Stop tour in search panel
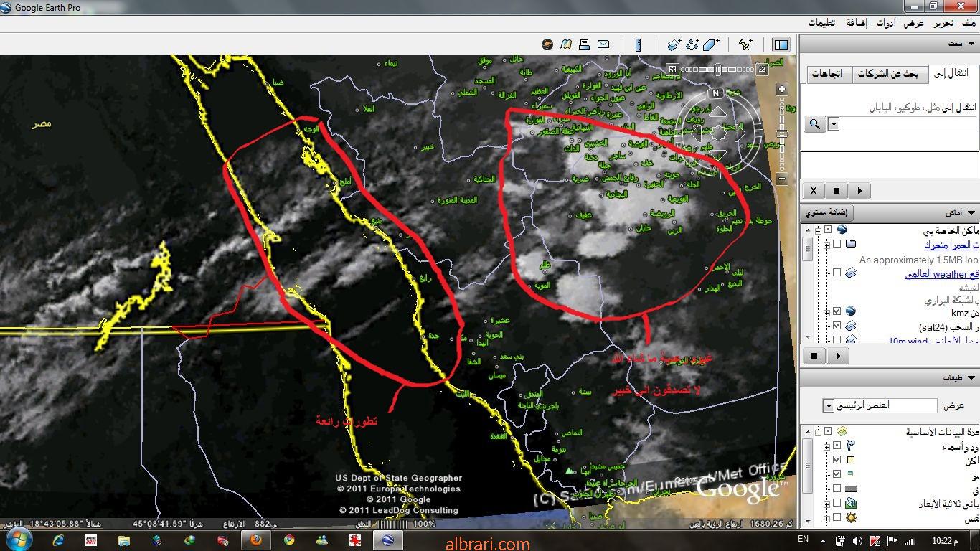Image resolution: width=980 pixels, height=551 pixels. click(837, 191)
